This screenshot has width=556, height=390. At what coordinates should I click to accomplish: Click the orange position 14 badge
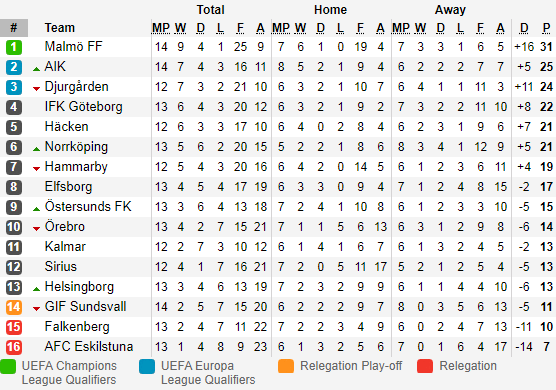tap(14, 307)
